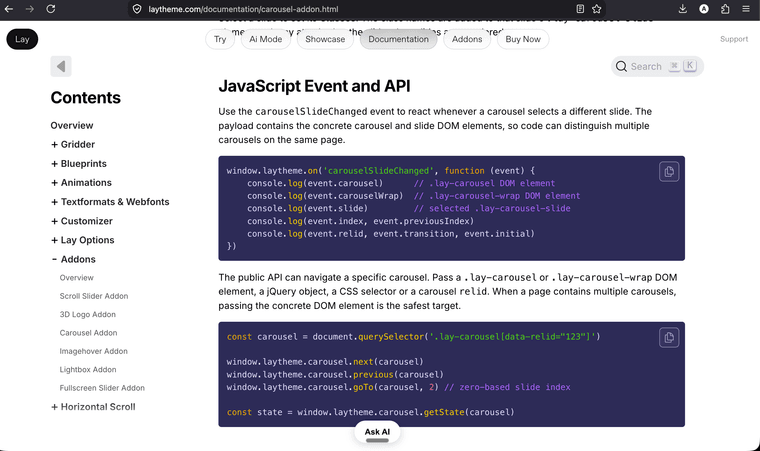Expand Textformats & Webfonts section
The image size is (760, 451).
[x=110, y=202]
